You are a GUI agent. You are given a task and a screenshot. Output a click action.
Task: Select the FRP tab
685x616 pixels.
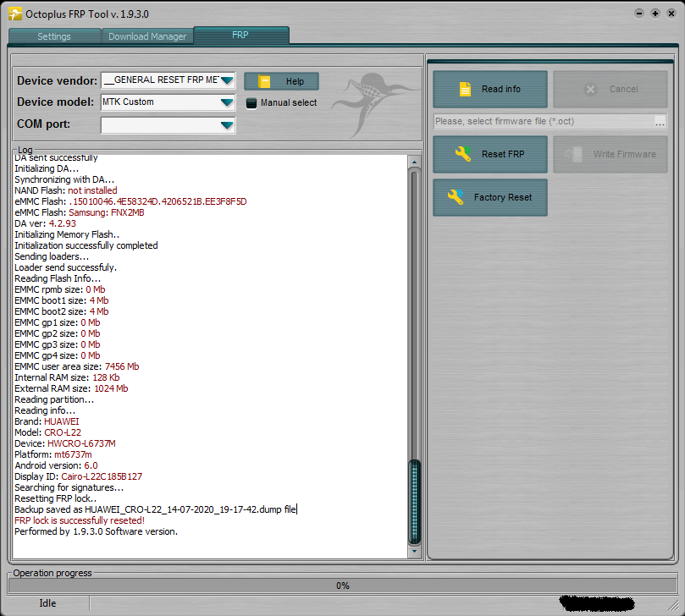click(x=240, y=35)
